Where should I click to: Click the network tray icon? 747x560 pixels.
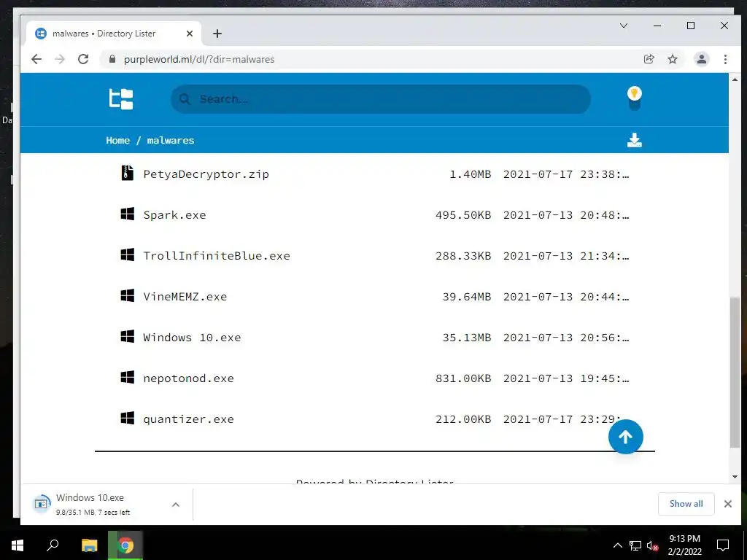click(x=635, y=545)
